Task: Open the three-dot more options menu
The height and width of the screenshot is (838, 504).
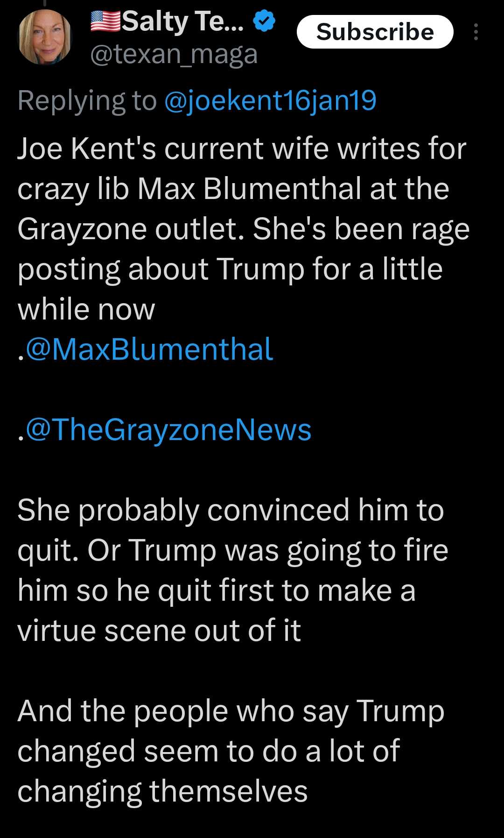Action: click(x=476, y=32)
